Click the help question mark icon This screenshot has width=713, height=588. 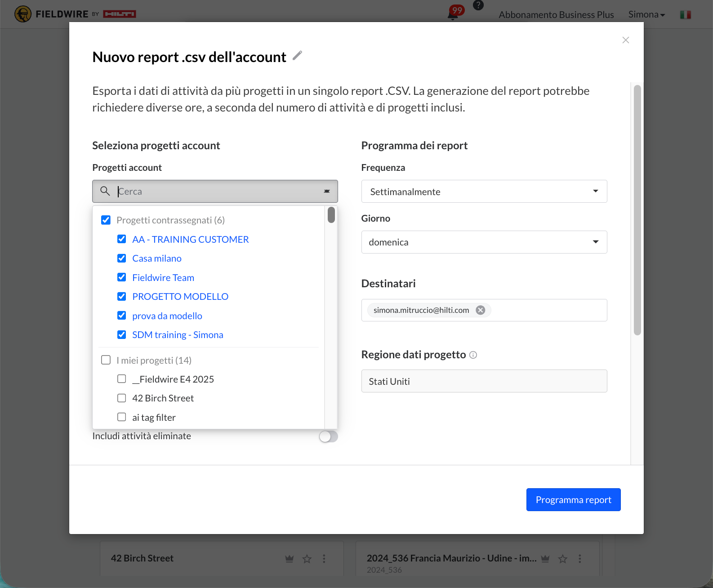[x=478, y=5]
